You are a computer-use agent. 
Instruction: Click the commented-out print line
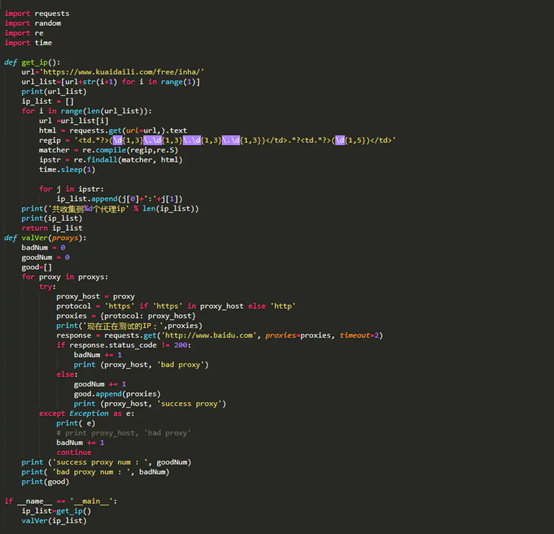tap(124, 433)
